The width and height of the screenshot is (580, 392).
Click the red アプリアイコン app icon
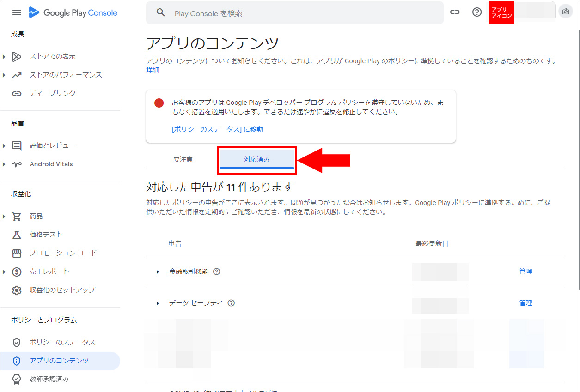pyautogui.click(x=502, y=12)
